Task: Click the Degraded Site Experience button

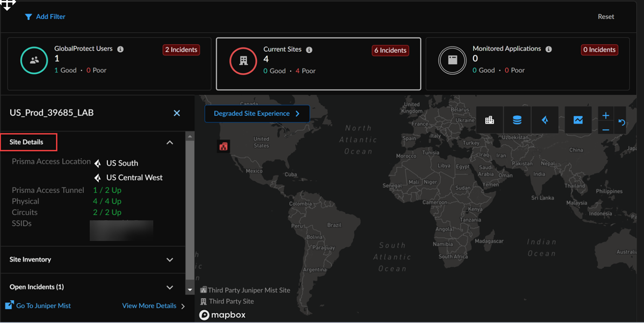Action: pos(257,114)
